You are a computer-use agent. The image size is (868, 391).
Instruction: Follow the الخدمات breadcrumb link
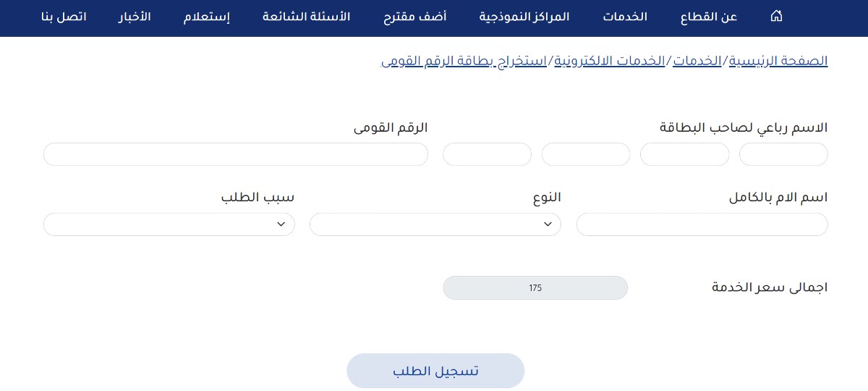coord(697,61)
